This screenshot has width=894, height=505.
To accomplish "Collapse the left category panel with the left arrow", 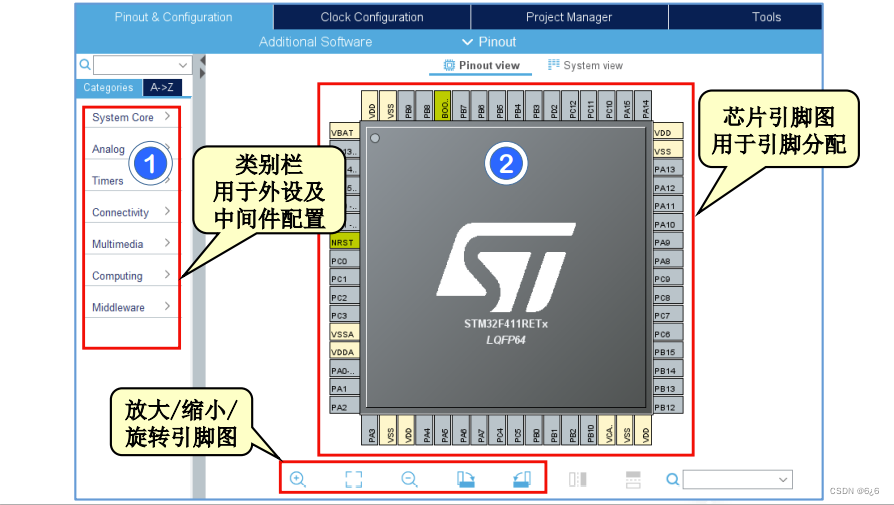I will pyautogui.click(x=202, y=60).
